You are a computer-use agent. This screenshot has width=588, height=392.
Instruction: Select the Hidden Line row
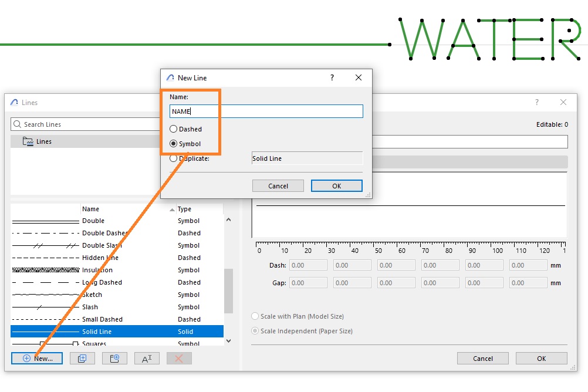pyautogui.click(x=117, y=258)
